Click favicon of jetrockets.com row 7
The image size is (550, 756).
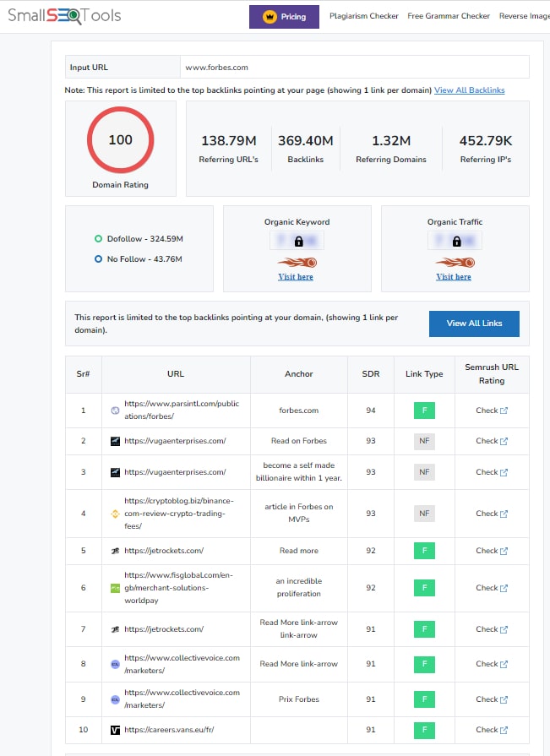coord(115,629)
